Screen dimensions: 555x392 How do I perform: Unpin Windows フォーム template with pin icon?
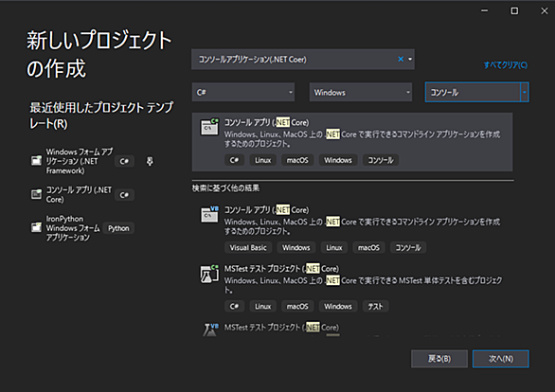pos(150,161)
